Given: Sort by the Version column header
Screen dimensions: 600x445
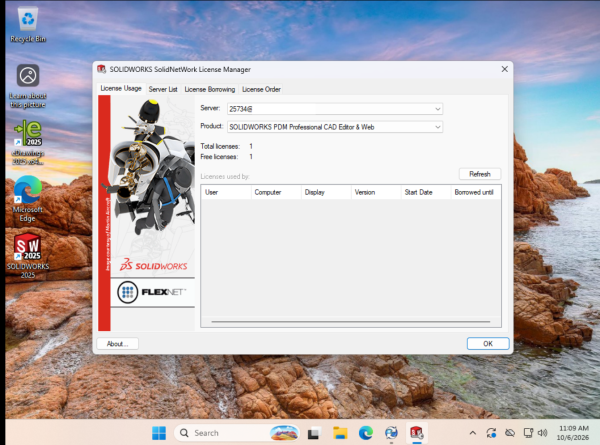Looking at the screenshot, I should coord(376,192).
